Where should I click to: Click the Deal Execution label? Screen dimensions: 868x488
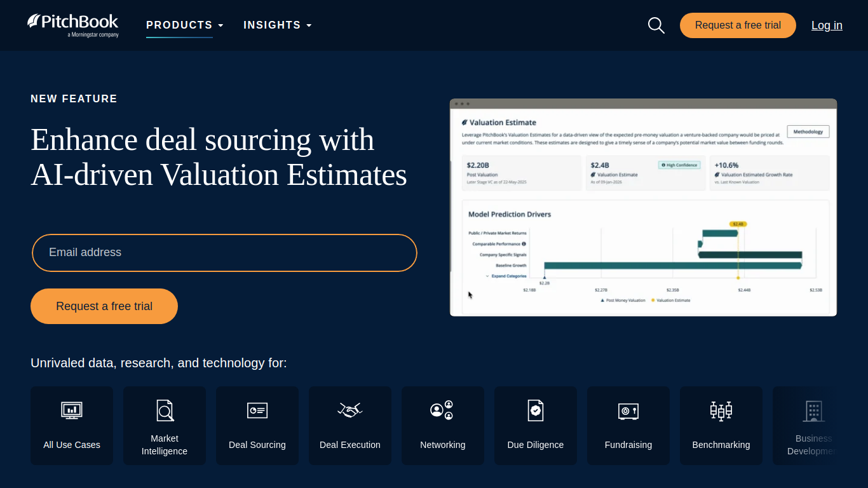[x=350, y=445]
